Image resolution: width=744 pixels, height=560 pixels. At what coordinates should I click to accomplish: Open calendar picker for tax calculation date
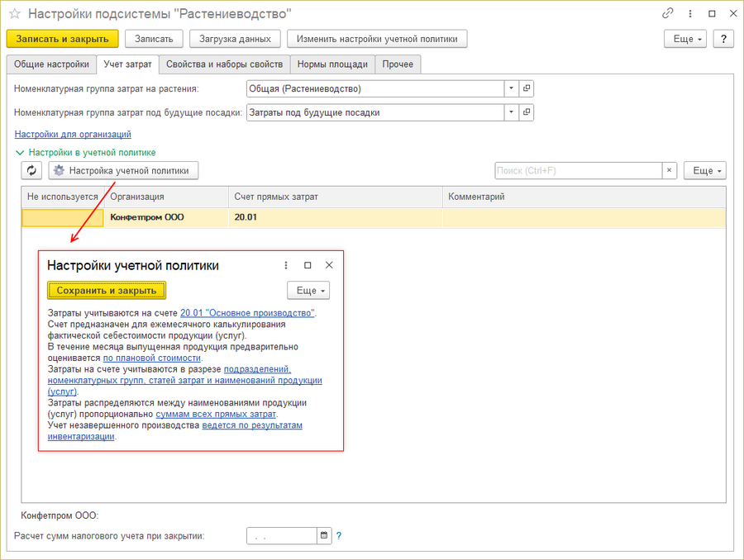[324, 535]
